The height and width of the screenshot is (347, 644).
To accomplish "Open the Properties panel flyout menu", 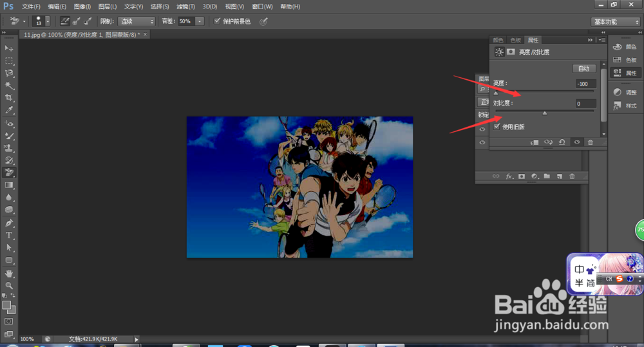I will pos(601,40).
